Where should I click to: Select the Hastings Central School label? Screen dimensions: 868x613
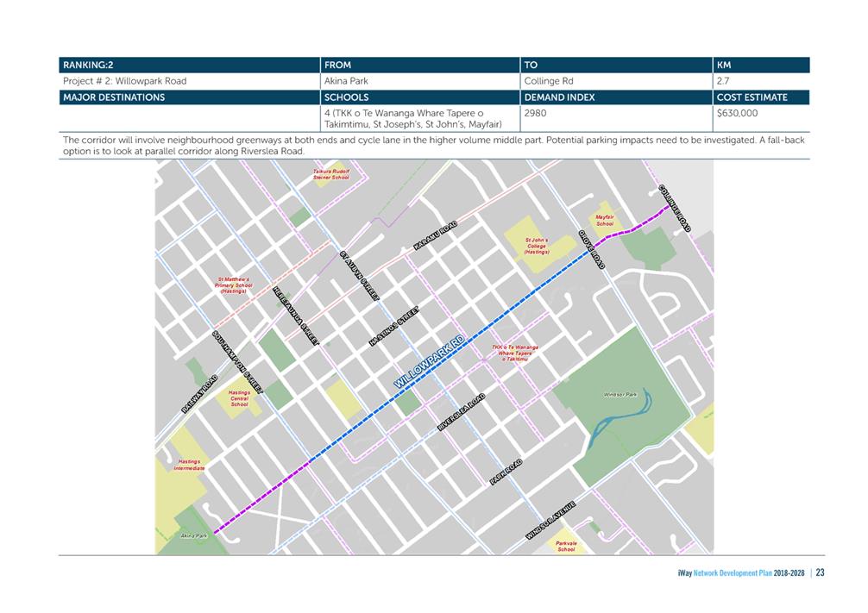point(239,398)
